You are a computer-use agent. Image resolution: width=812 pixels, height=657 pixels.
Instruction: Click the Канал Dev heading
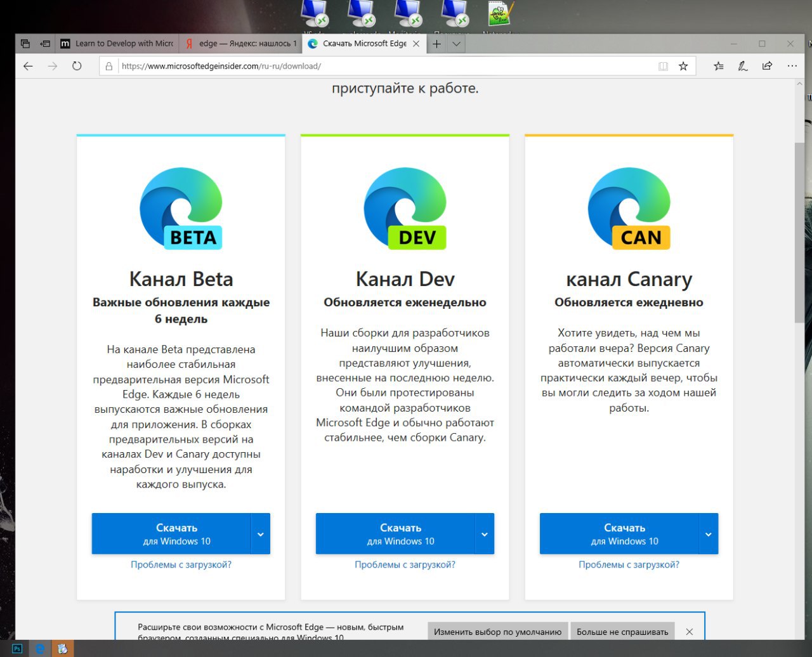(x=405, y=279)
